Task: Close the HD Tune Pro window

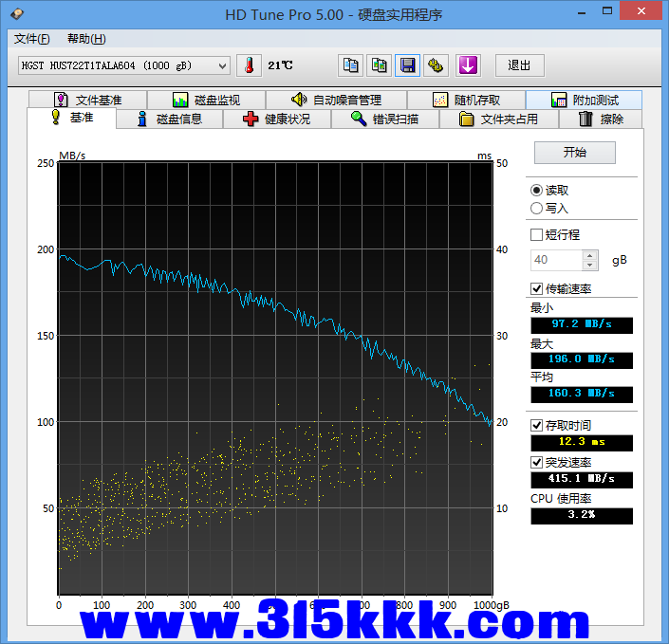Action: (641, 11)
